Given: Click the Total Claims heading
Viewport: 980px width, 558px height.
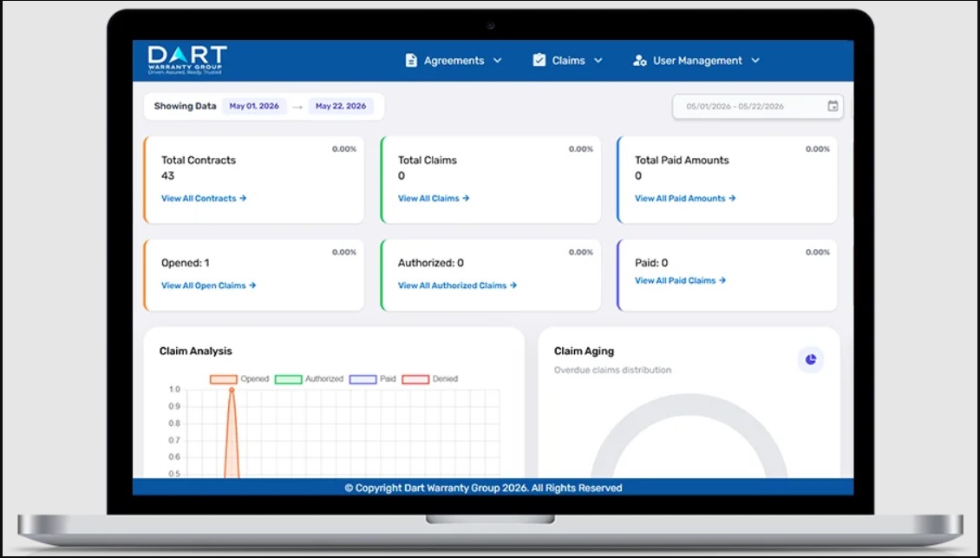Looking at the screenshot, I should pos(428,161).
